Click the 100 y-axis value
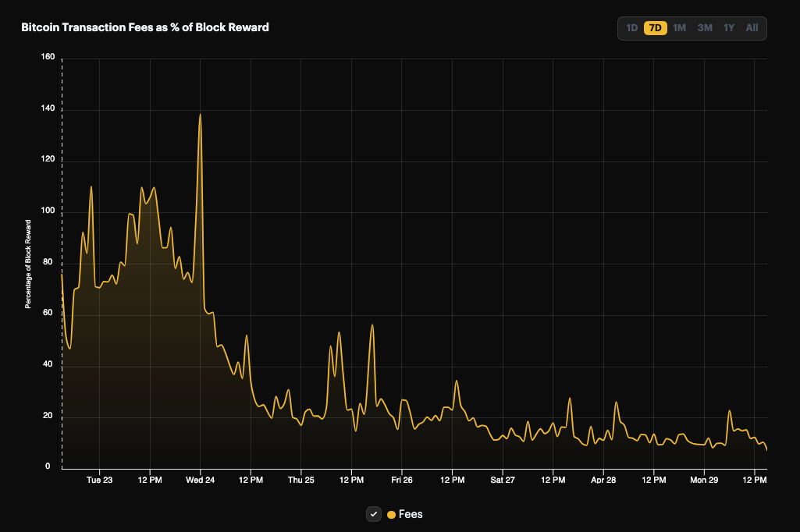 tap(48, 211)
